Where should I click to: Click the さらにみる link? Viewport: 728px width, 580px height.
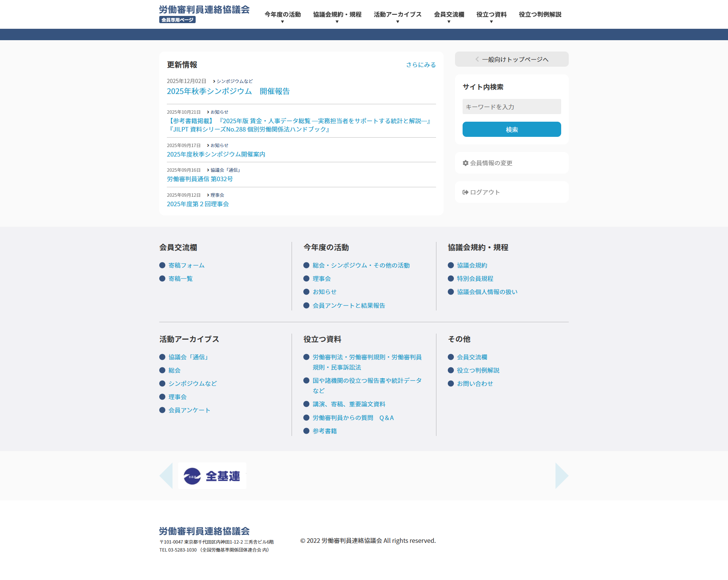click(x=420, y=65)
